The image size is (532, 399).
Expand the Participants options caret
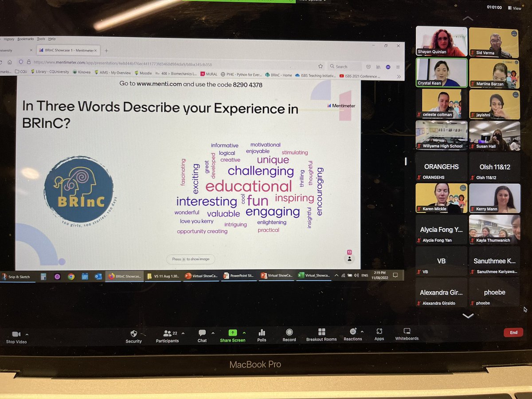coord(183,333)
